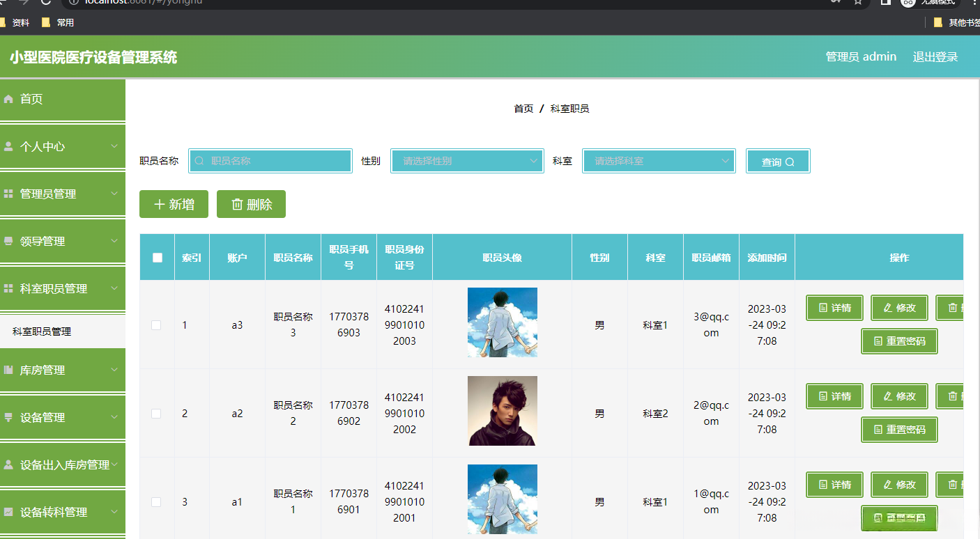
Task: Check the checkbox for account a2 row
Action: (156, 414)
